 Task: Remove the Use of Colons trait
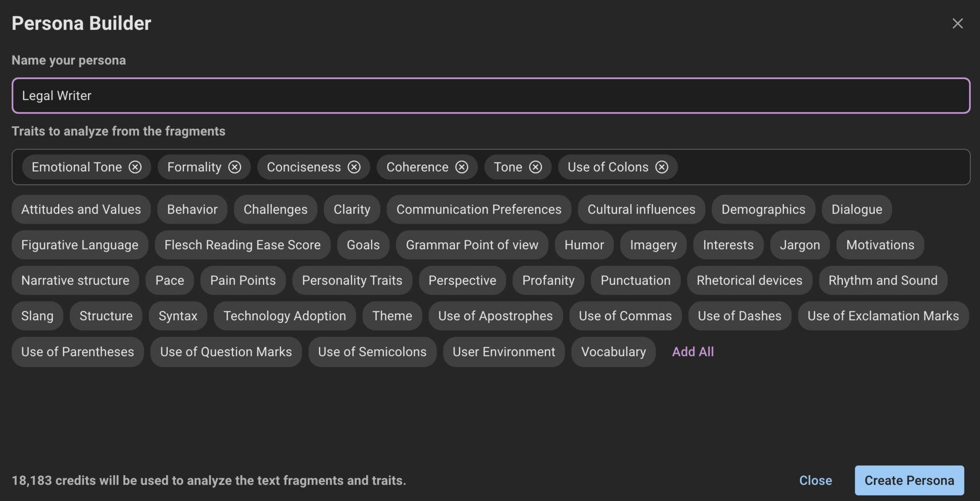[x=662, y=167]
